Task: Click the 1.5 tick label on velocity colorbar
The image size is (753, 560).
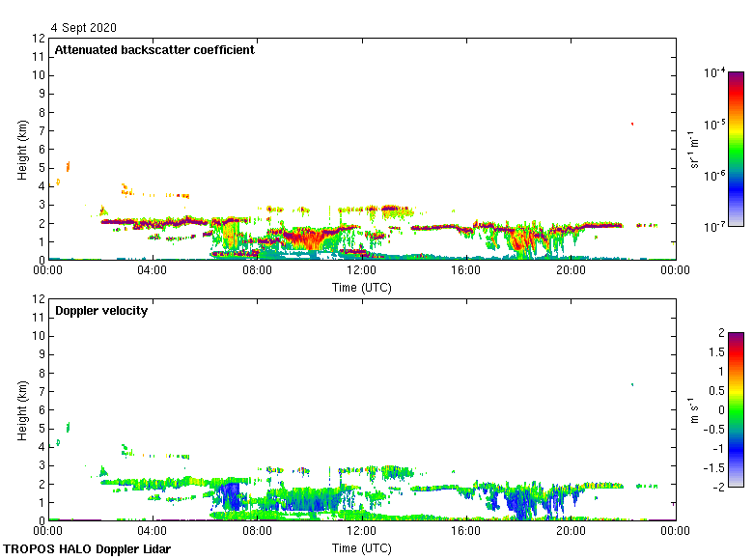Action: (x=715, y=352)
